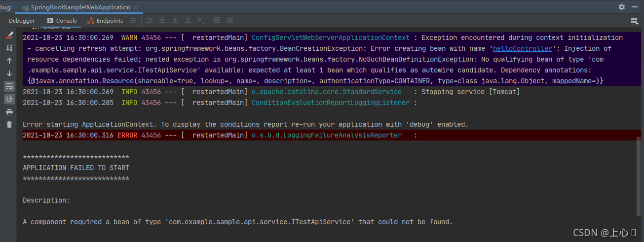
Task: Click the 'APPLICATION FAILED TO START' text
Action: click(x=76, y=168)
